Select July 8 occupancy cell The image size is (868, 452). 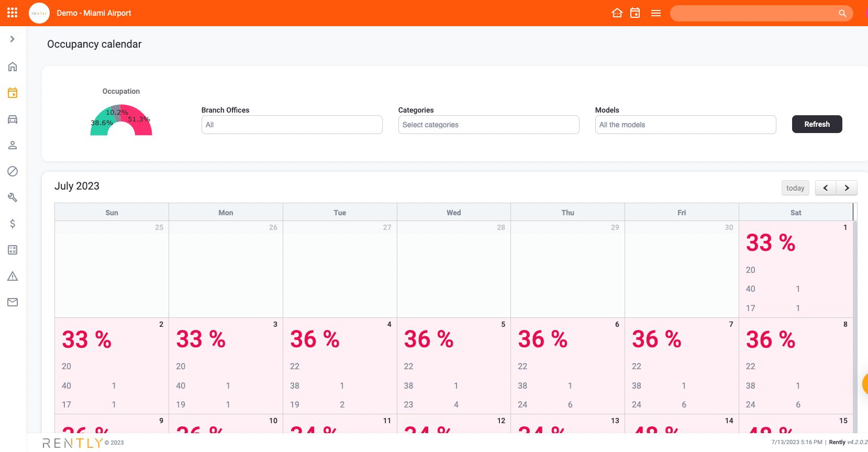click(x=796, y=366)
